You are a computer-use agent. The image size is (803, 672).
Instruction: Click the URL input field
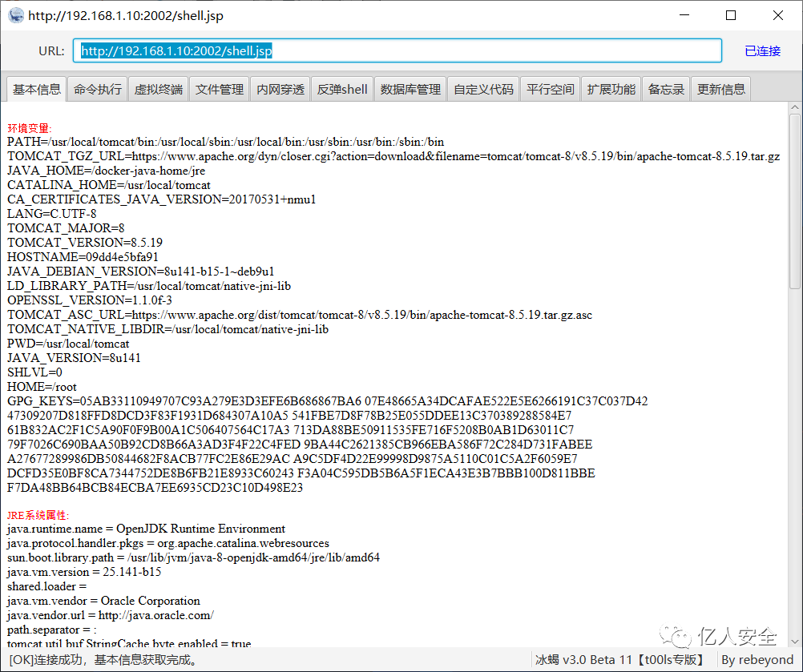397,50
